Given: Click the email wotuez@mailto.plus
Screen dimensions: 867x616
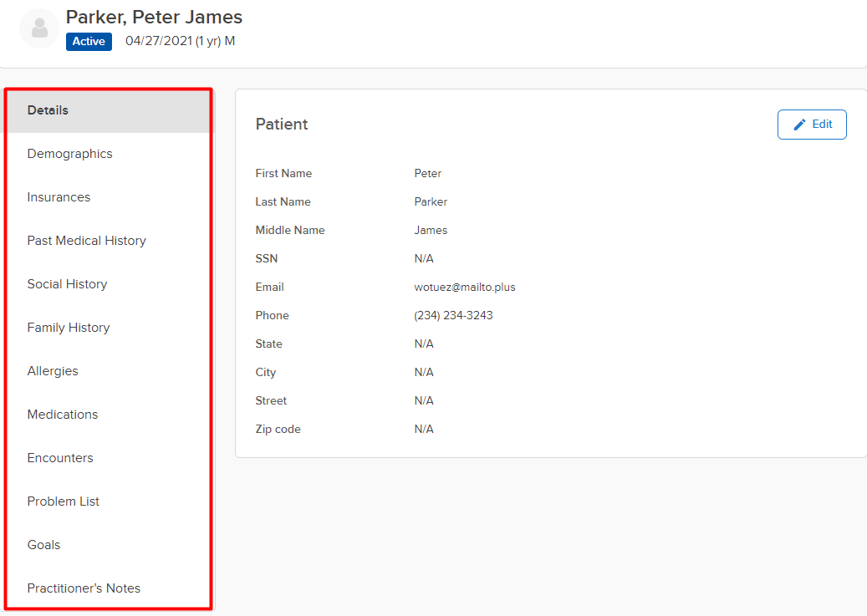Looking at the screenshot, I should pyautogui.click(x=465, y=287).
